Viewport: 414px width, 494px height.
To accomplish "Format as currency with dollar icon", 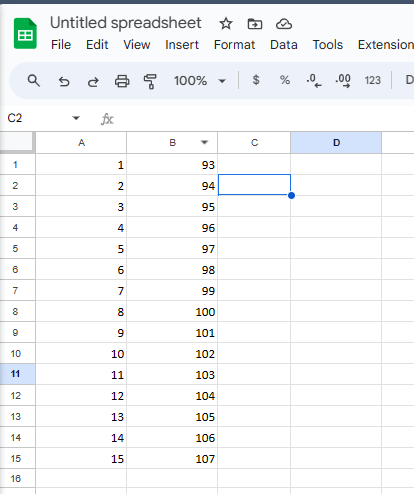I will point(256,80).
